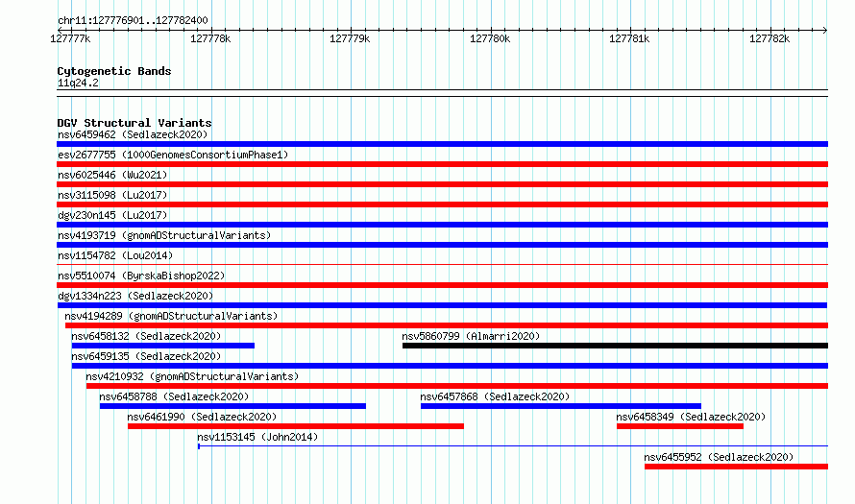This screenshot has width=855, height=504.
Task: Click the nsv3115098 (Lu2017) red bar
Action: [442, 204]
